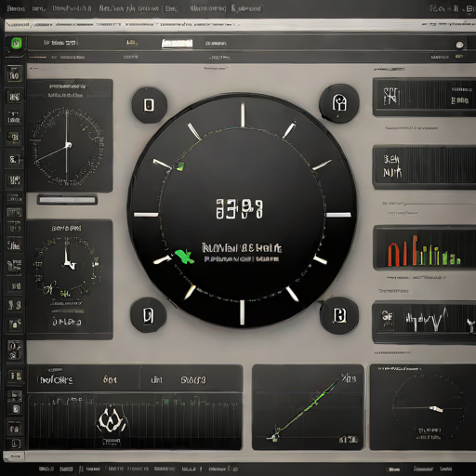Click the white horizontal slider bar below the analog clock

[x=67, y=200]
